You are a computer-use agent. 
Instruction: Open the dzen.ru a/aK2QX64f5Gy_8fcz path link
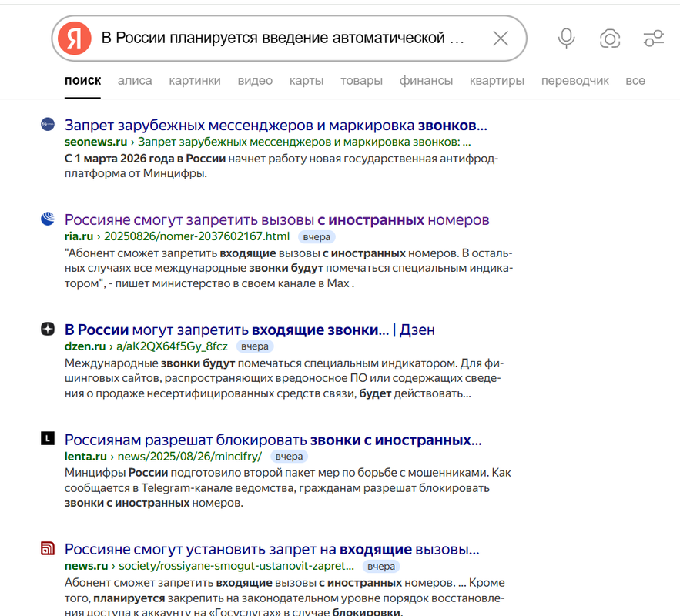tap(172, 346)
